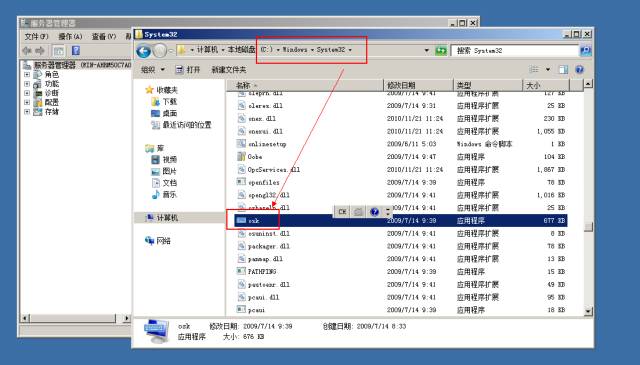Click the PATHPING application icon
Image resolution: width=640 pixels, height=365 pixels.
pyautogui.click(x=241, y=271)
